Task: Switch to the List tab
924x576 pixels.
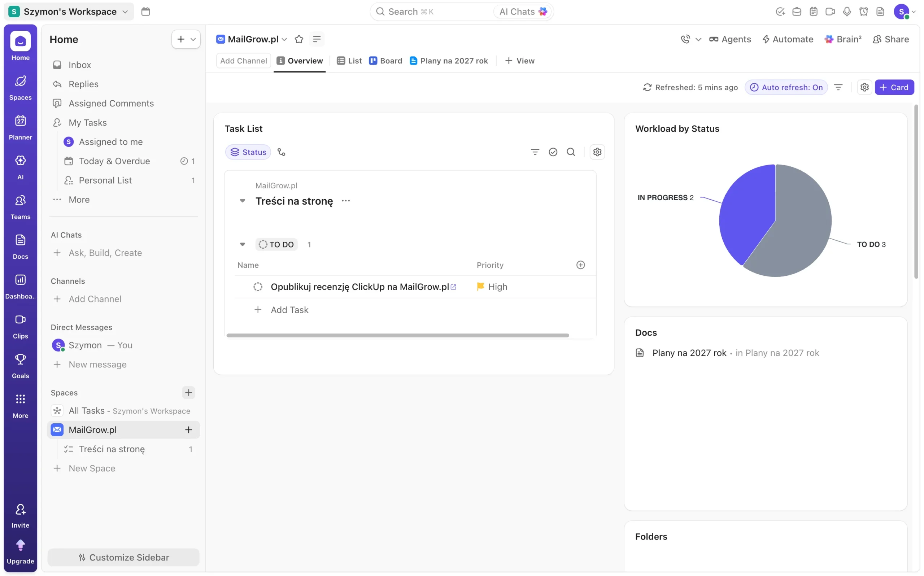Action: (349, 61)
